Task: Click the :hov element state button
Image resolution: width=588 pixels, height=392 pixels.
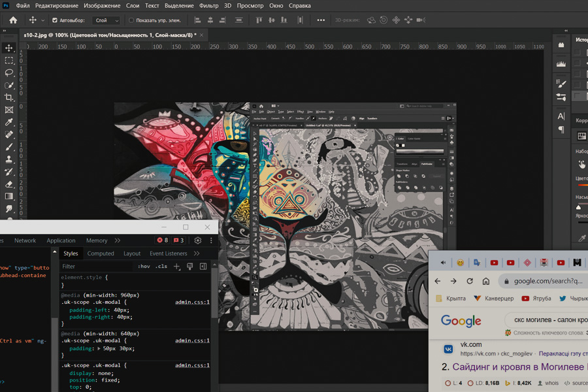Action: coord(144,267)
